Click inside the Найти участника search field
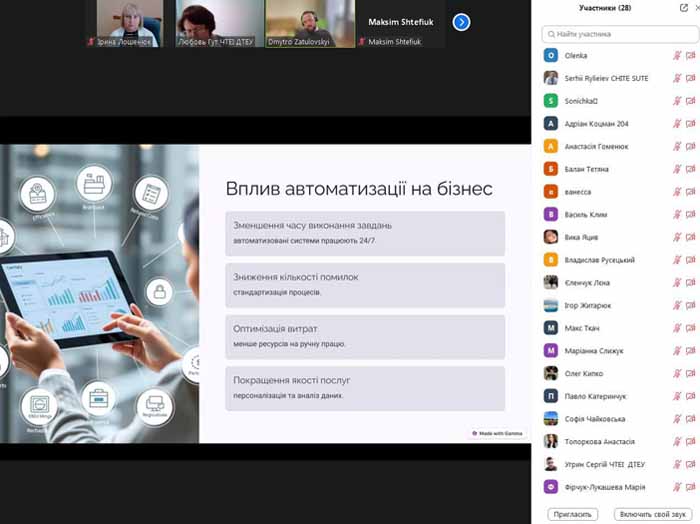The image size is (700, 524). tap(617, 34)
